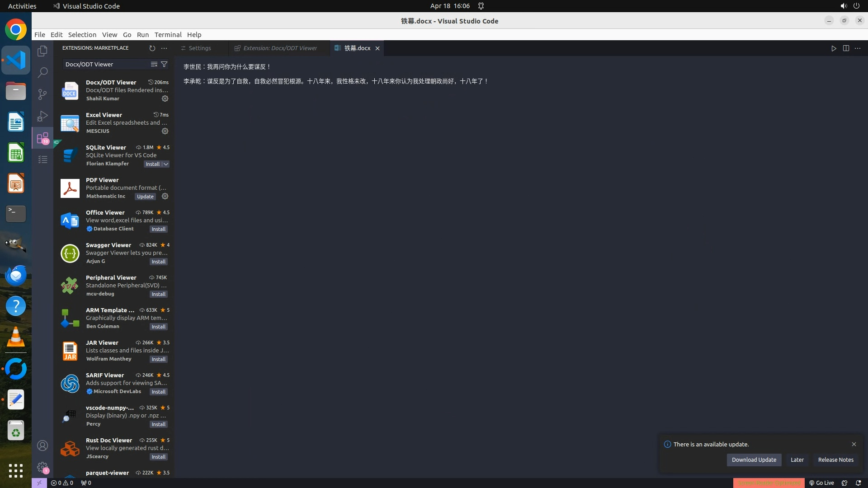Click the split editor right icon
The image size is (868, 488).
(846, 48)
